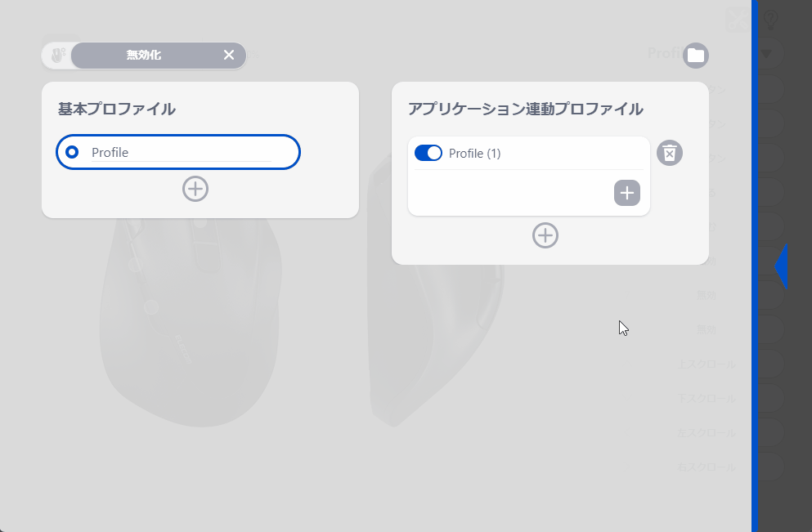Select the basic Profile radio button
This screenshot has height=532, width=812.
(x=72, y=152)
